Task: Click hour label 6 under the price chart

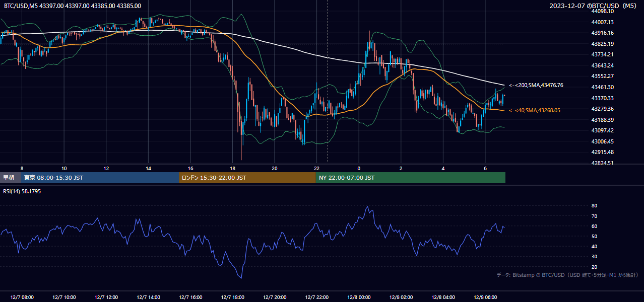Action: [485, 168]
